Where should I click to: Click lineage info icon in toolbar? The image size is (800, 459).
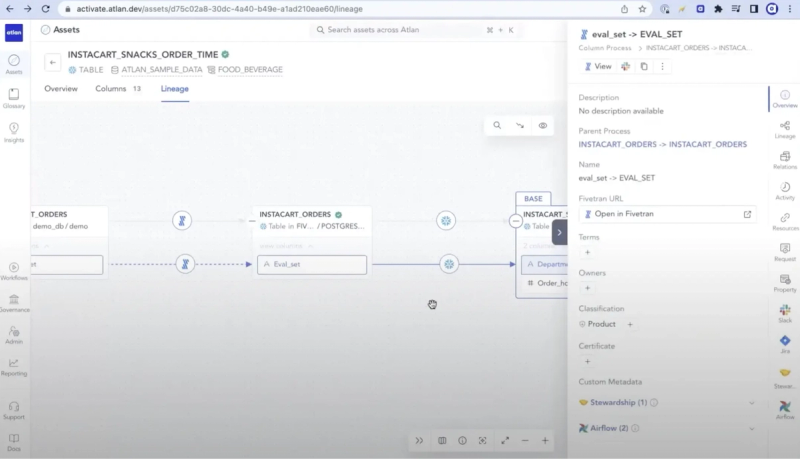click(462, 441)
